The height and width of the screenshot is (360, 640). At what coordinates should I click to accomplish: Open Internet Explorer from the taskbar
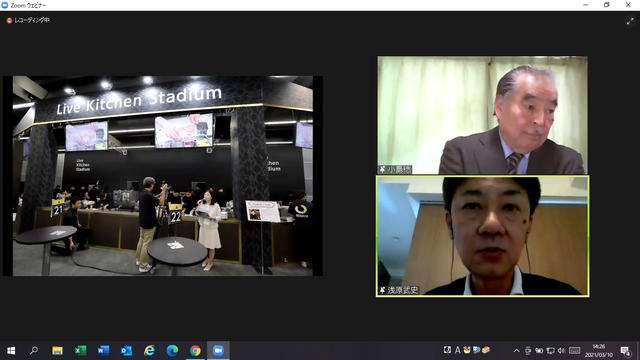click(x=149, y=351)
